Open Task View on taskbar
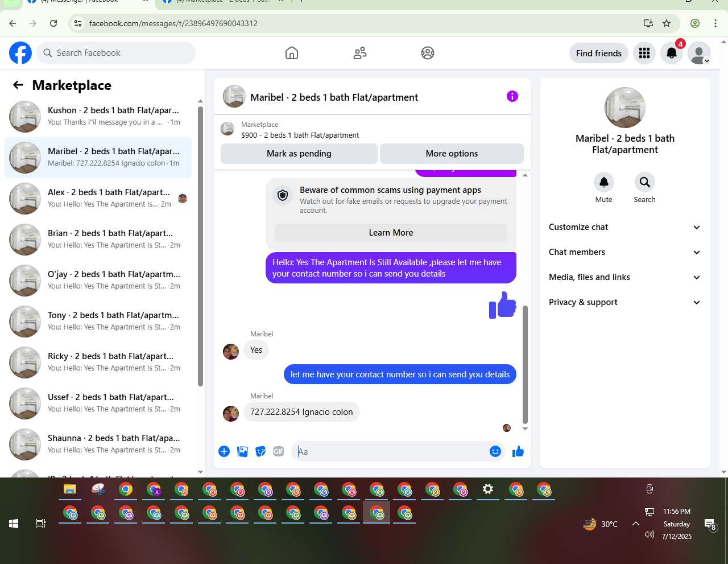This screenshot has width=728, height=564. [x=41, y=524]
